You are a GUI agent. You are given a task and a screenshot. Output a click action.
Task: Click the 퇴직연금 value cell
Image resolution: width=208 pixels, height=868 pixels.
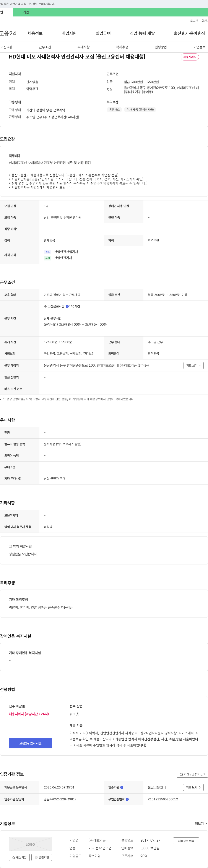(153, 354)
